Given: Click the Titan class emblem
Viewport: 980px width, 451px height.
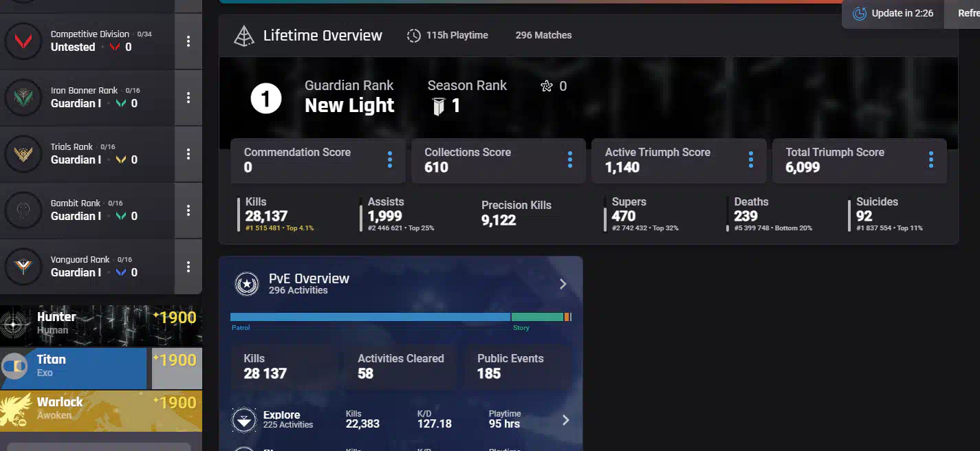Looking at the screenshot, I should pyautogui.click(x=14, y=366).
